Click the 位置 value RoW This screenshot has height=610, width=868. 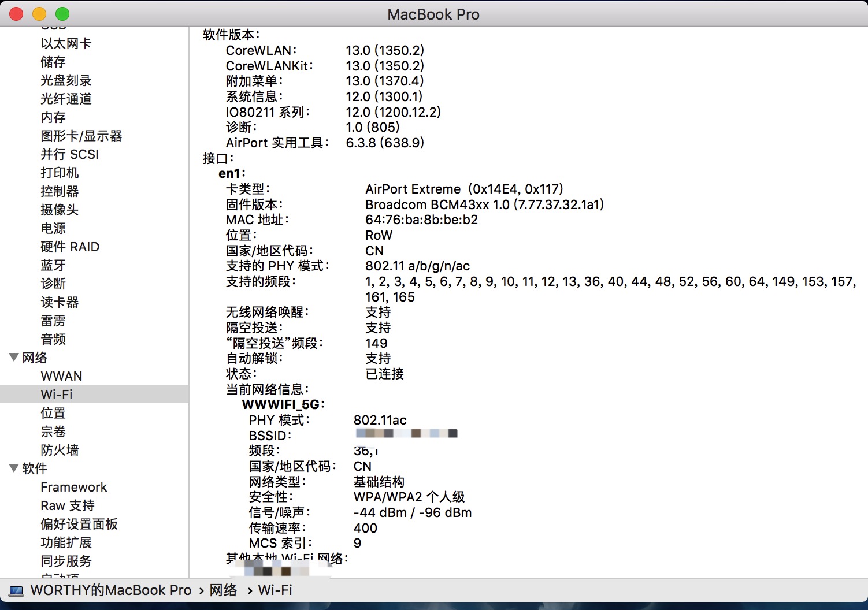click(379, 235)
